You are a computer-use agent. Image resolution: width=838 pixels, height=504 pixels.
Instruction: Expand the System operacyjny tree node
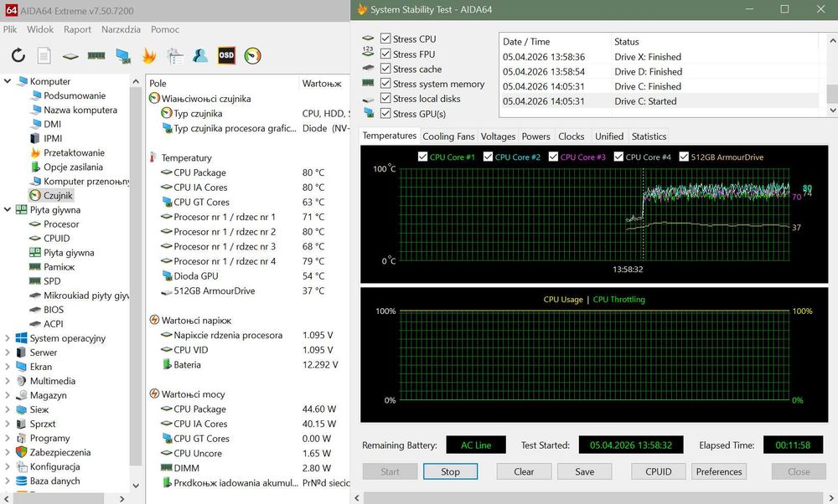8,338
